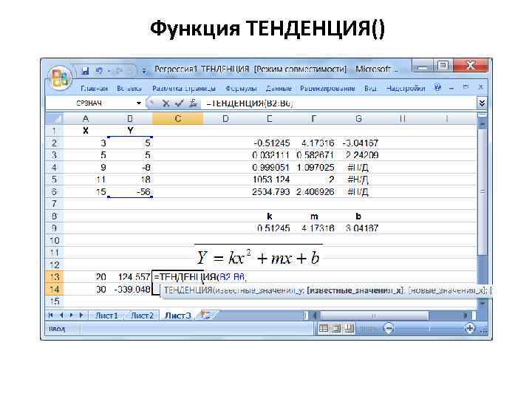
Task: Select column D header
Action: (225, 119)
